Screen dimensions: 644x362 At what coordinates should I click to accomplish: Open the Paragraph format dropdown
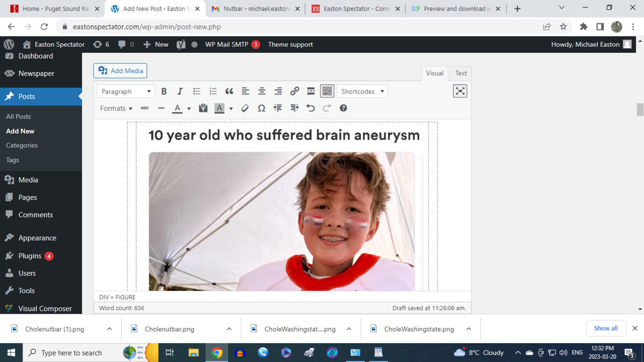click(125, 91)
